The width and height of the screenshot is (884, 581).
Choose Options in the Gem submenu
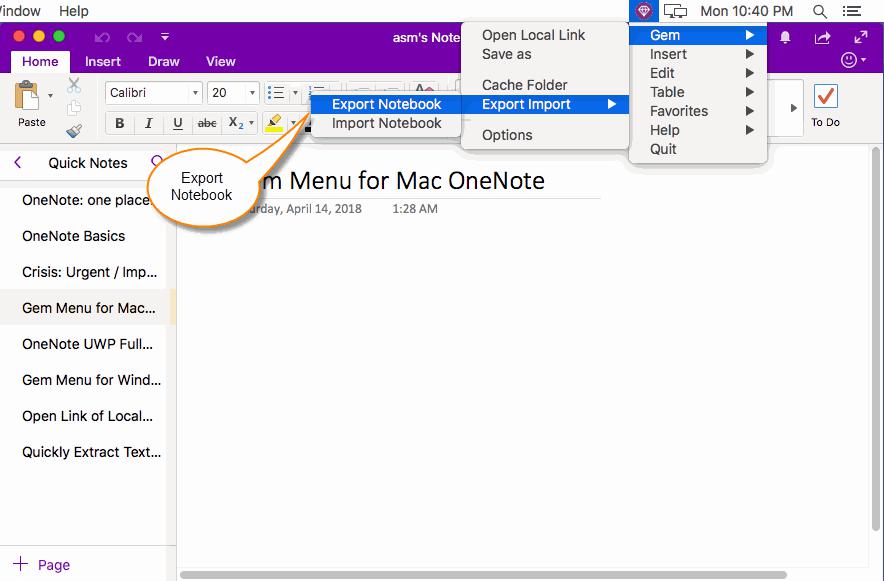[x=545, y=135]
